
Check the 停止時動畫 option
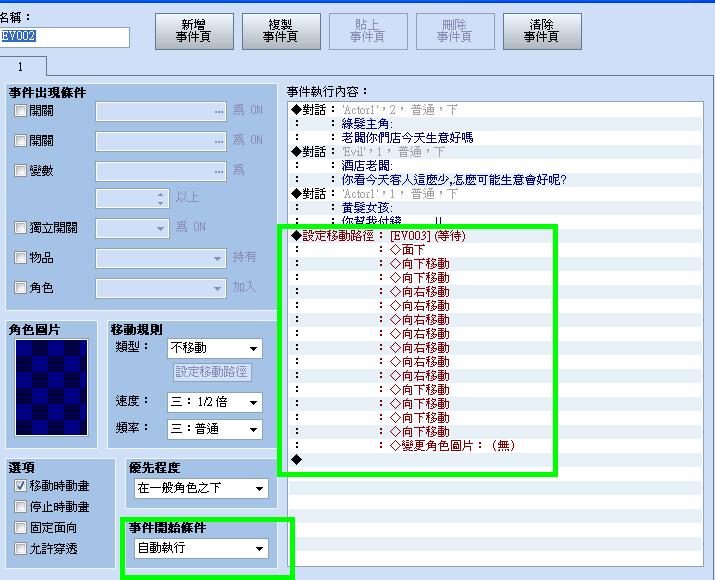[x=20, y=507]
